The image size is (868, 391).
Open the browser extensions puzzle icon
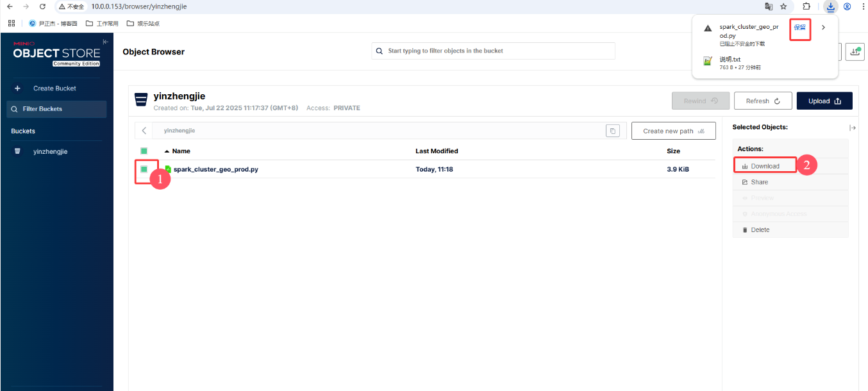click(806, 6)
